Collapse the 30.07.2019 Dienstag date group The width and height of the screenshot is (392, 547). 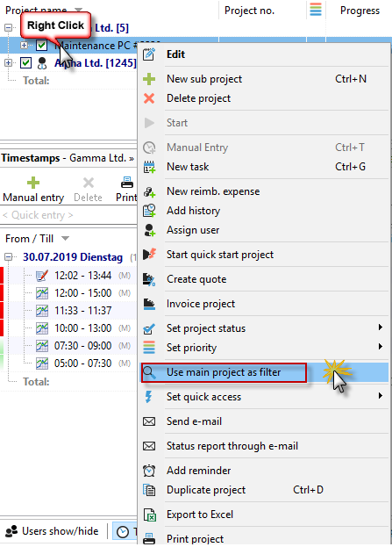point(9,257)
